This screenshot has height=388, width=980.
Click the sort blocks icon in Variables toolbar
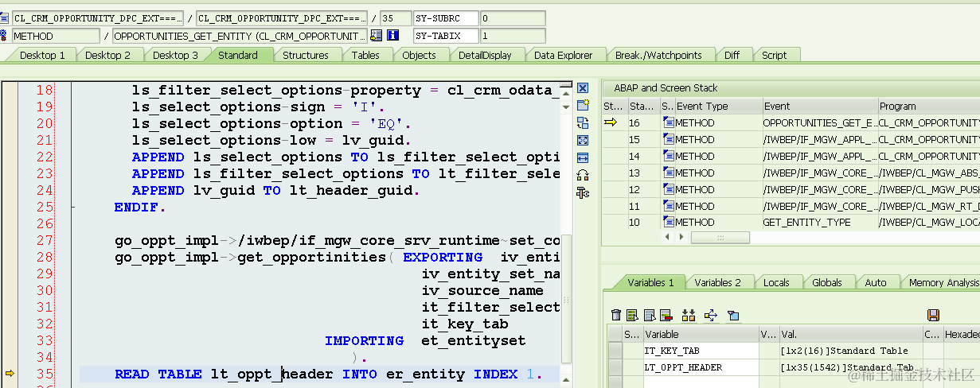coord(689,316)
